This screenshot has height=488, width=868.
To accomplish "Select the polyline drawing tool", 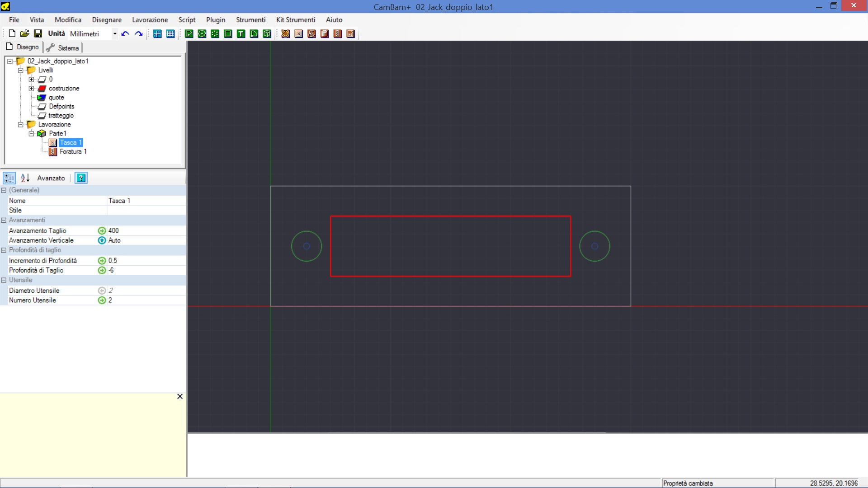I will click(x=189, y=33).
